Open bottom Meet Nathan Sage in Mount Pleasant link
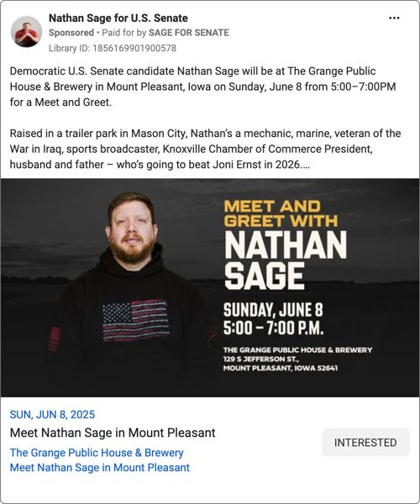 pyautogui.click(x=100, y=467)
